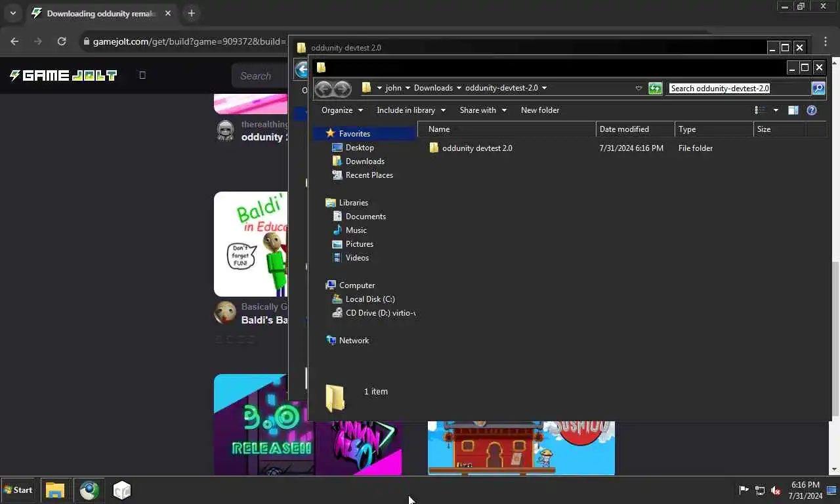Click the Downloads breadcrumb in address bar
The image size is (840, 504).
tap(433, 88)
